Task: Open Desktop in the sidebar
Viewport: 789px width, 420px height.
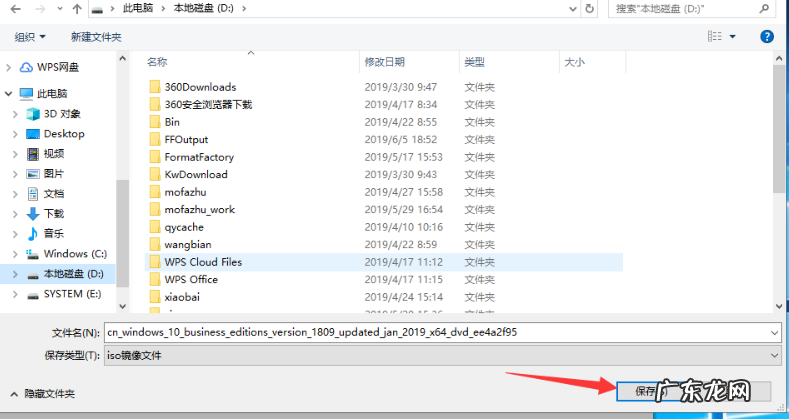Action: pos(55,134)
